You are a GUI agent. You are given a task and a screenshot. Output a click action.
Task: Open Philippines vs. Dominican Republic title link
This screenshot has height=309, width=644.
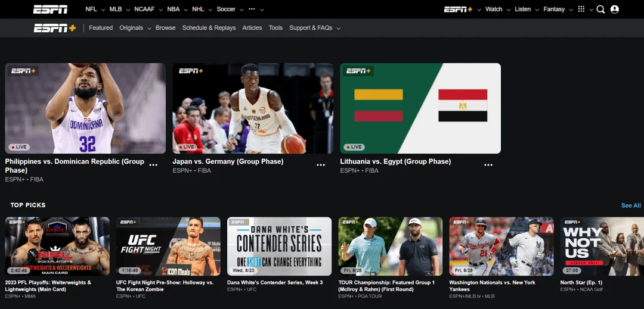click(x=75, y=166)
